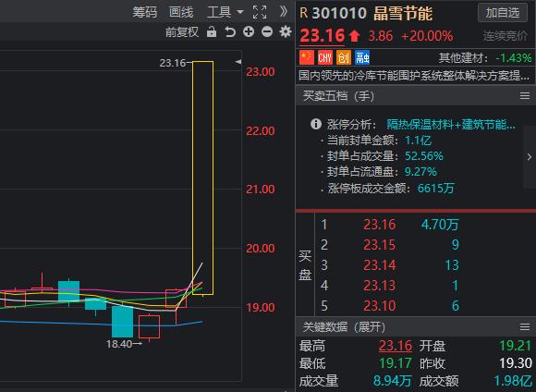Click the stock name 晶雪节能
Screen dimensions: 536x392
[403, 13]
